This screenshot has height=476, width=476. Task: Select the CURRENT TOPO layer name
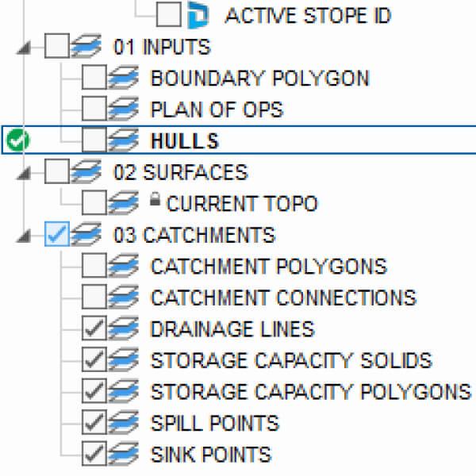click(x=242, y=204)
